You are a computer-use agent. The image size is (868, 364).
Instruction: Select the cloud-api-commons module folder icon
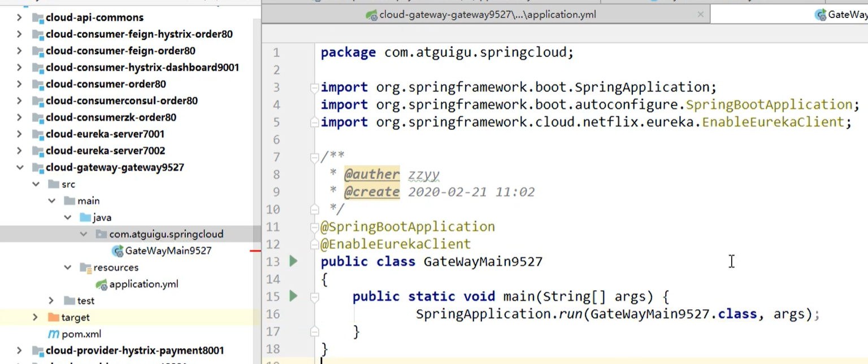tap(37, 17)
